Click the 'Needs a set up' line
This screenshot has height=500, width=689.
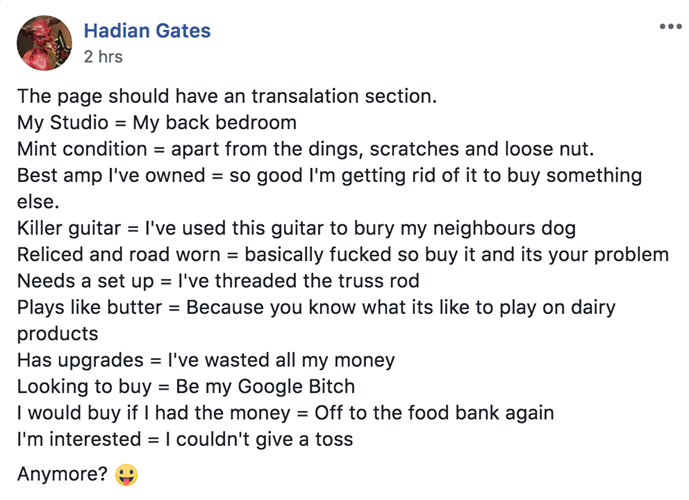(218, 281)
